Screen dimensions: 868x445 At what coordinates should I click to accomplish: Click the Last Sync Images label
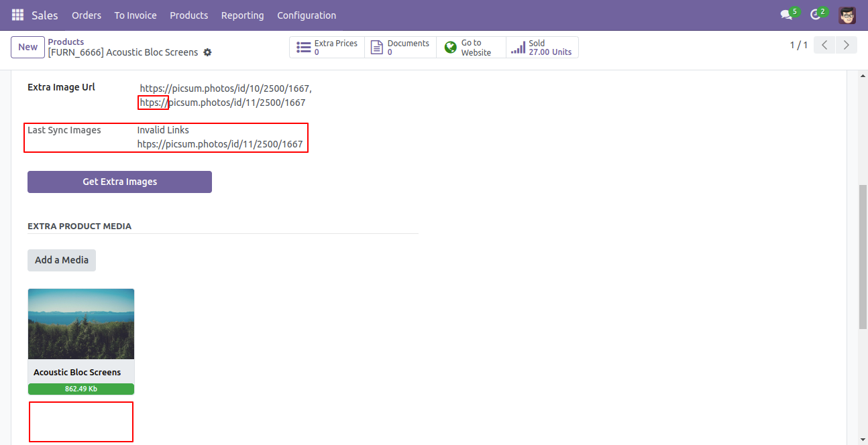point(64,130)
